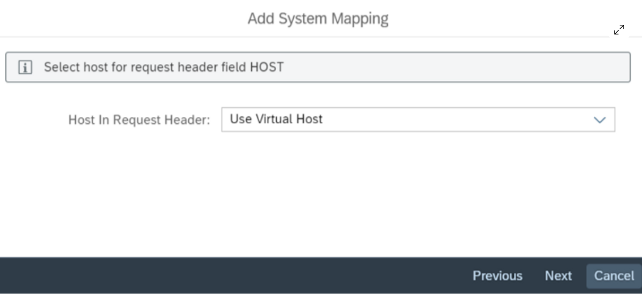Open the Use Virtual Host combo box
The width and height of the screenshot is (644, 294).
(x=410, y=120)
